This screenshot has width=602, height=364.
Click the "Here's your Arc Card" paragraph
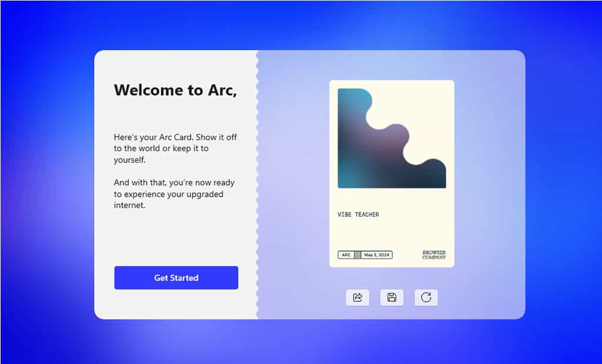click(175, 148)
